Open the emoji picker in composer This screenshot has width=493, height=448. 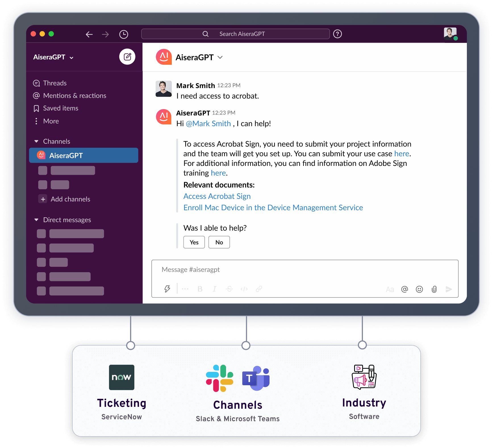tap(419, 289)
